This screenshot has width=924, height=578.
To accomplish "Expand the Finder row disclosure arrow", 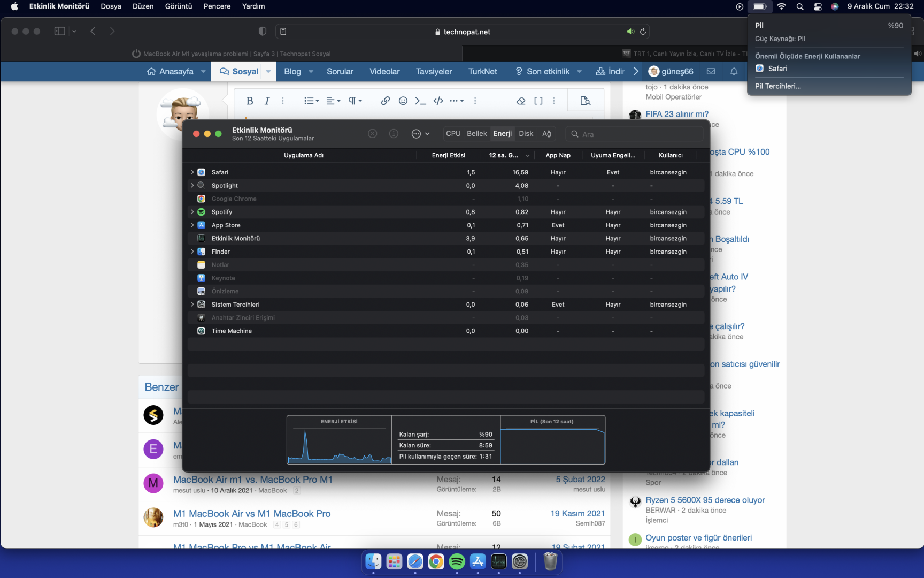I will tap(192, 252).
